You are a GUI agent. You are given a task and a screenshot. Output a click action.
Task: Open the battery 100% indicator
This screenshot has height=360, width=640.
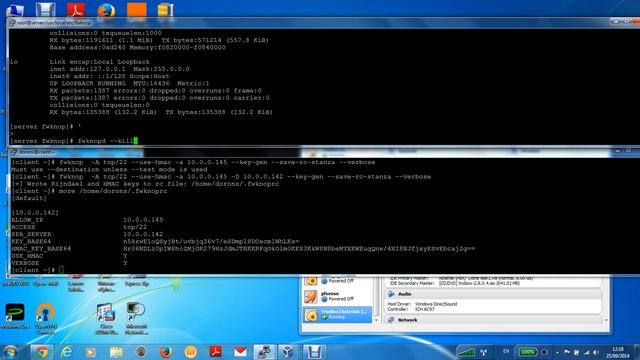pyautogui.click(x=527, y=352)
